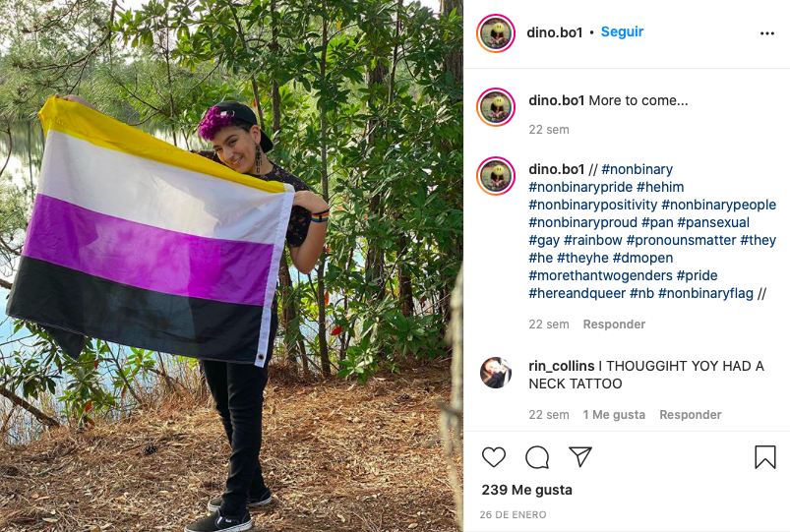The width and height of the screenshot is (790, 532).
Task: Follow the account using Seguir
Action: [622, 31]
